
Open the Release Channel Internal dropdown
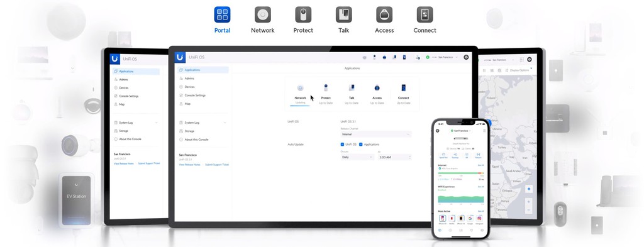coord(376,134)
